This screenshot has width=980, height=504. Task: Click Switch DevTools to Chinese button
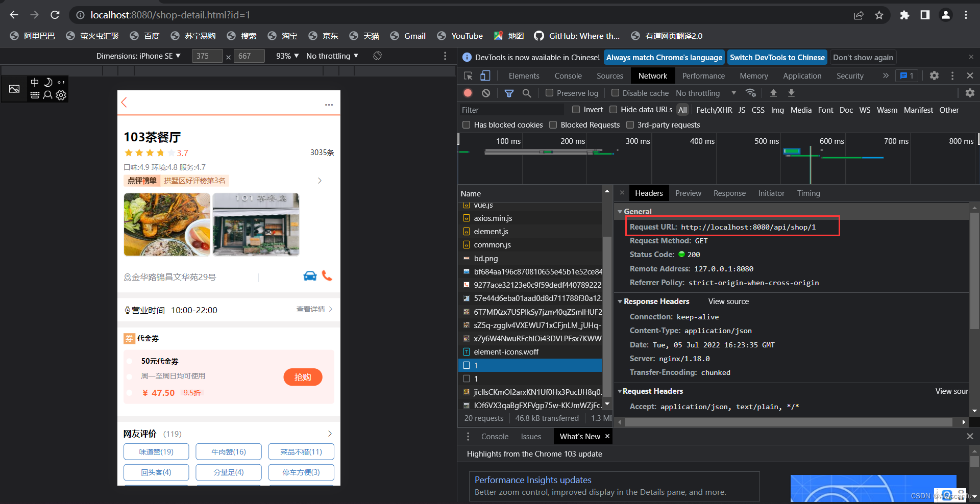coord(777,57)
